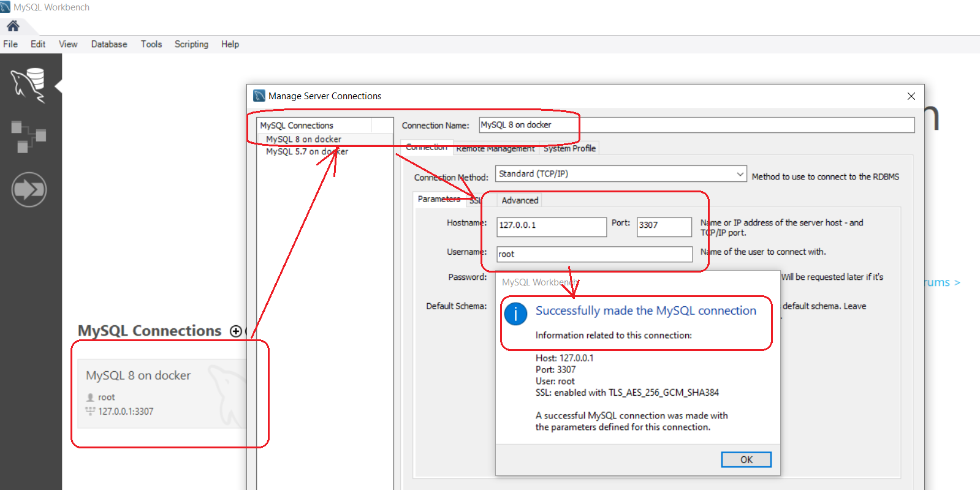Viewport: 980px width, 490px height.
Task: Open the Help menu
Action: tap(230, 44)
